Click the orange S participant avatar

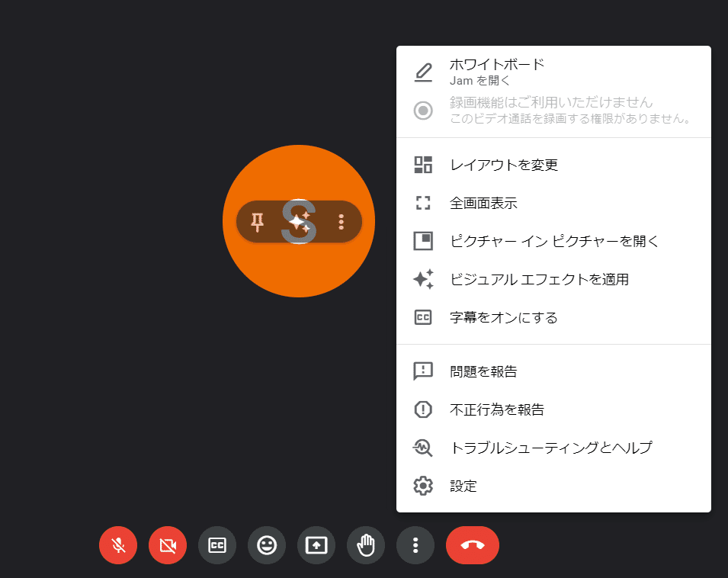(299, 221)
